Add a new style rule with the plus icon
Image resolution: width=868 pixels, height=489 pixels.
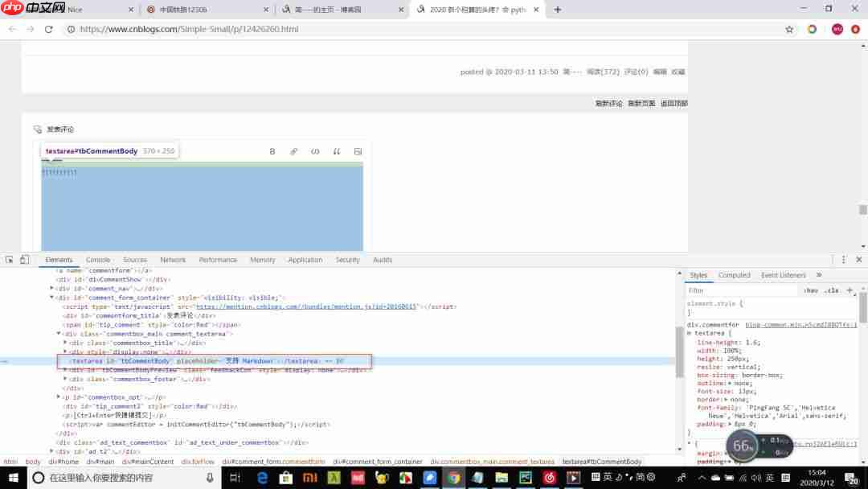(x=850, y=290)
